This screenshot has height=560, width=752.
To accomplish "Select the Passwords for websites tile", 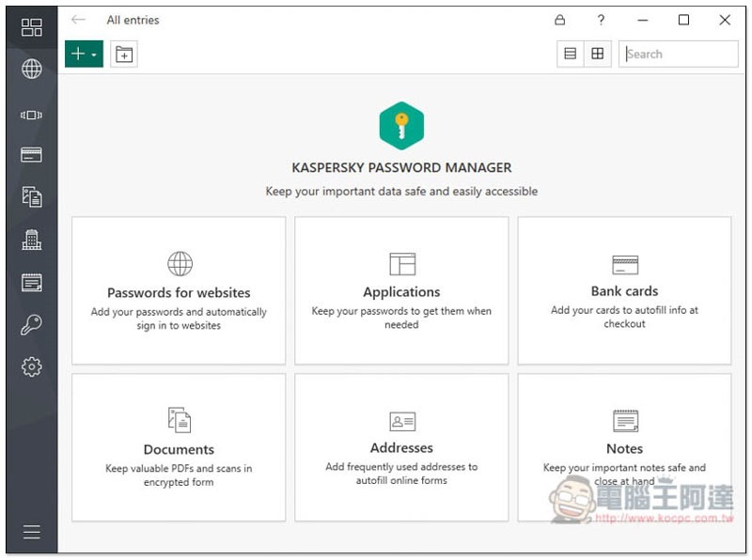I will tap(179, 290).
